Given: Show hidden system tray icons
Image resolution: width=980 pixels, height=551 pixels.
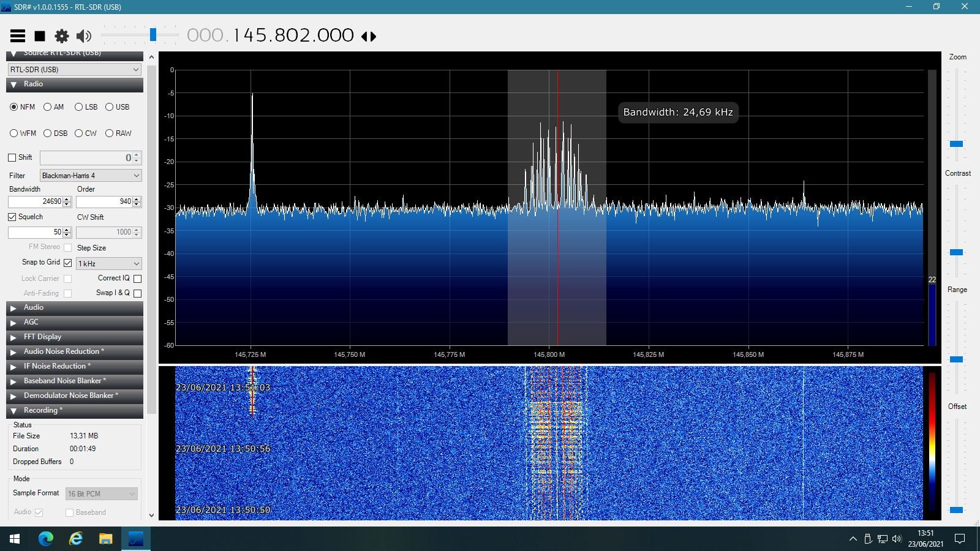Looking at the screenshot, I should (x=853, y=539).
